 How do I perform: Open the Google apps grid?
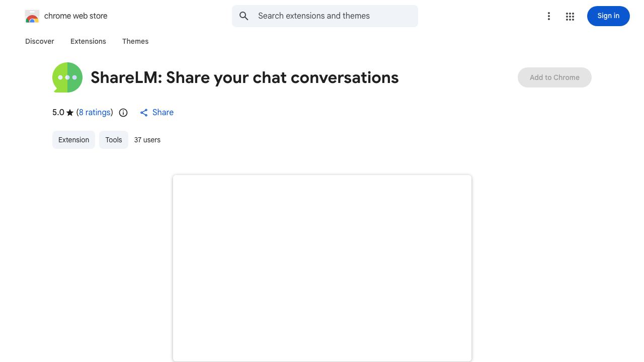570,16
